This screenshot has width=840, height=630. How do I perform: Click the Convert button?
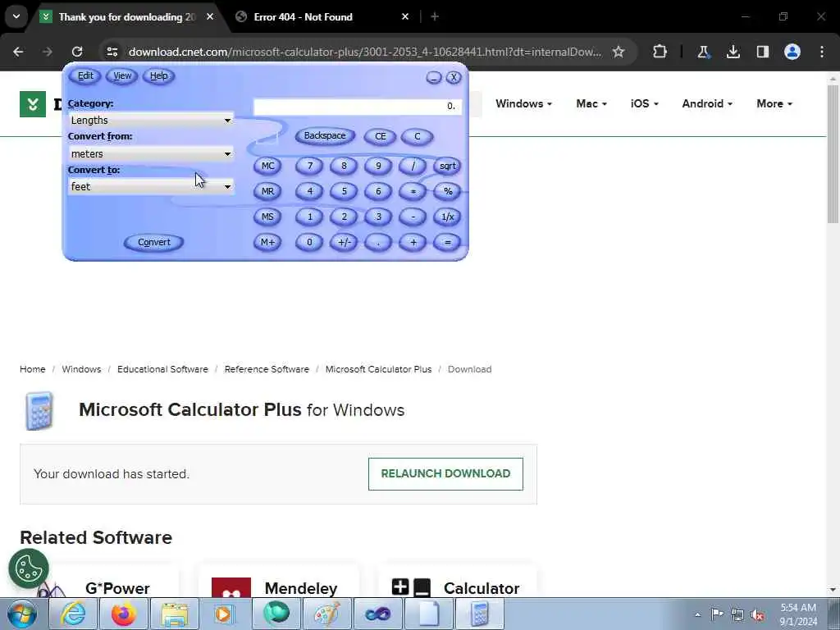[x=153, y=242]
